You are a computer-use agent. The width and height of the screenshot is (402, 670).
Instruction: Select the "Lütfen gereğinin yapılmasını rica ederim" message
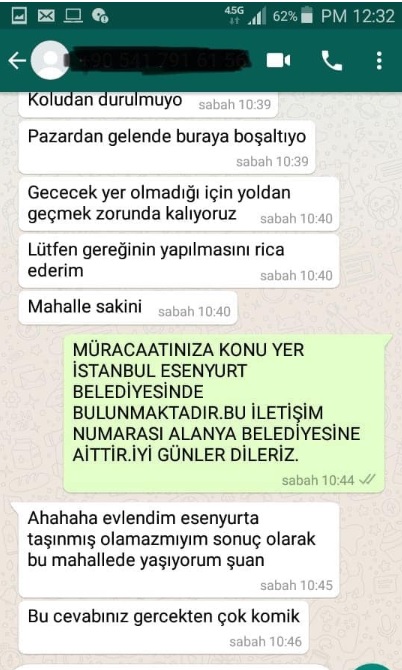pos(179,261)
